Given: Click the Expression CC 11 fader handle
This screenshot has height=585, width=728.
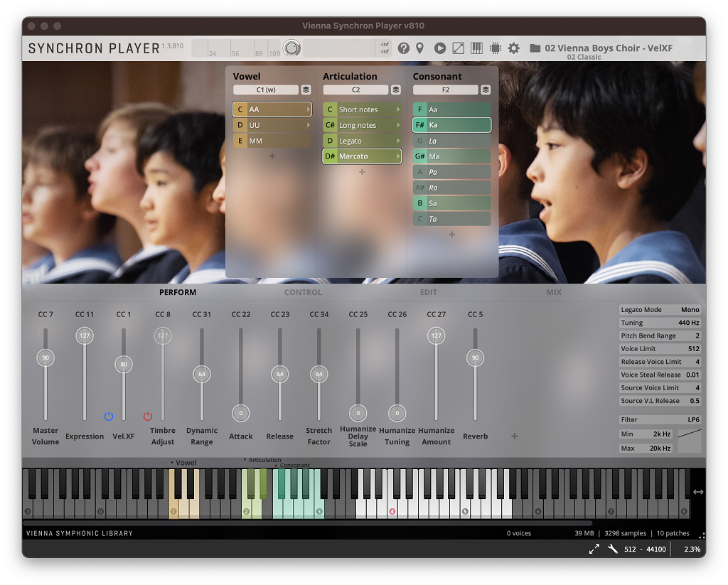Looking at the screenshot, I should 85,336.
